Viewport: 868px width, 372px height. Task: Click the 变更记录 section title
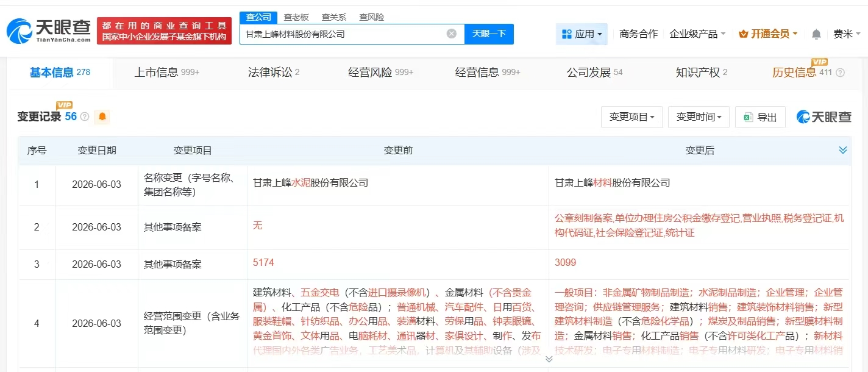click(x=39, y=116)
